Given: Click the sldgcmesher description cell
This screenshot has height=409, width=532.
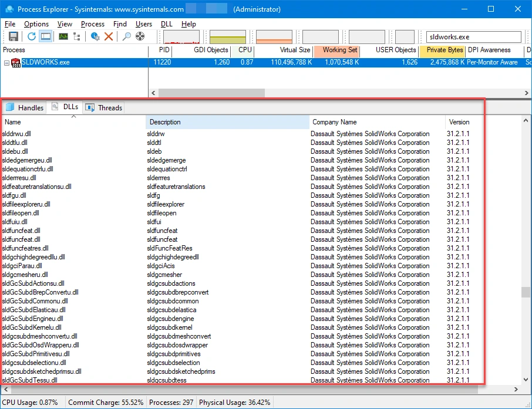Looking at the screenshot, I should pos(164,275).
